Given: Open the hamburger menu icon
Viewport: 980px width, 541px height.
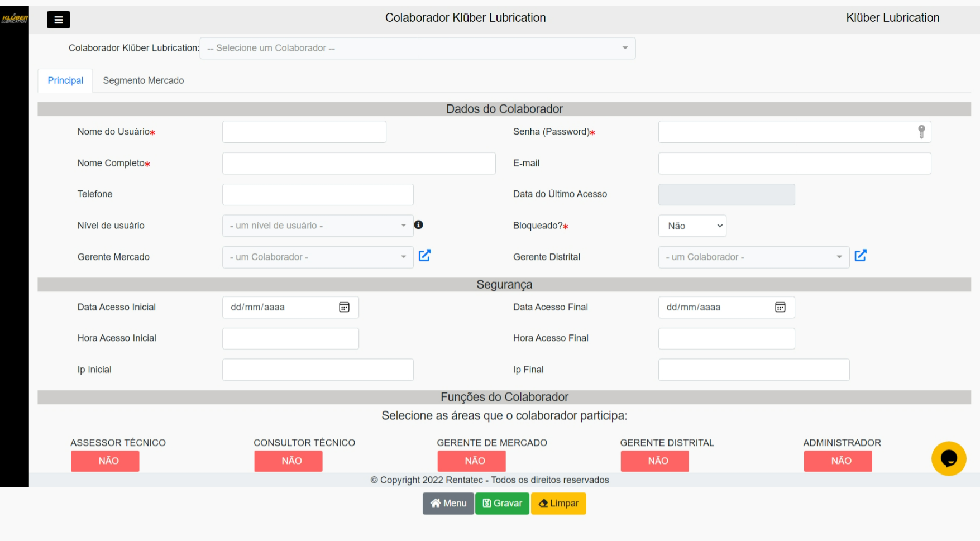Looking at the screenshot, I should coord(58,20).
